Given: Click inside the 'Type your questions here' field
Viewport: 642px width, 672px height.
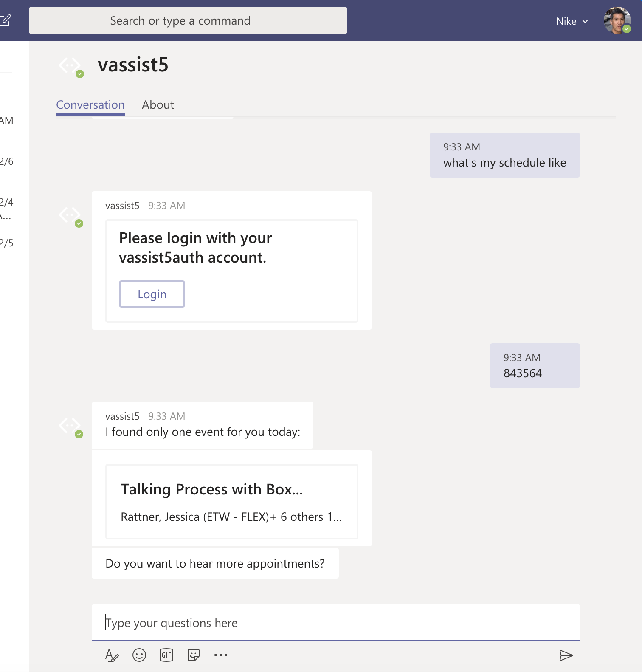Looking at the screenshot, I should (335, 623).
